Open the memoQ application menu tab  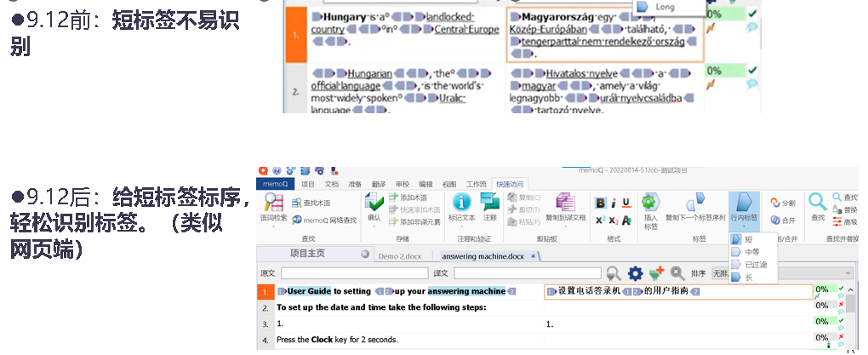pyautogui.click(x=275, y=184)
